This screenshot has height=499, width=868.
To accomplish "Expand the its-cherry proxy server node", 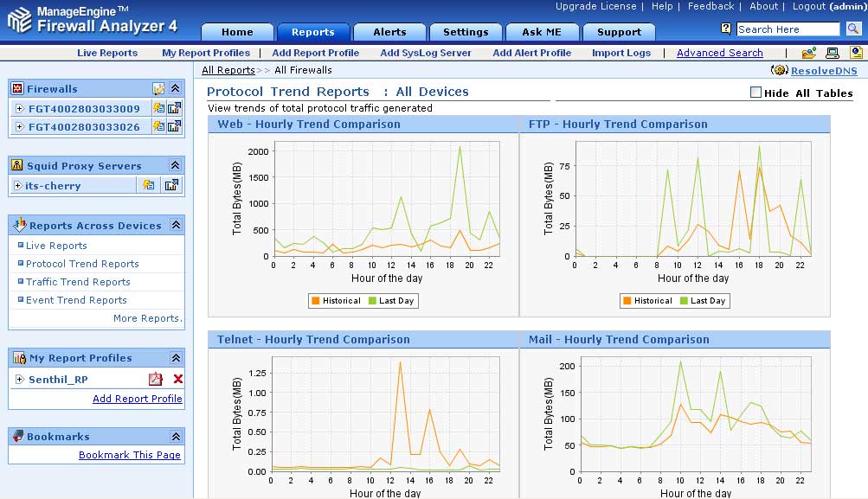I will 17,185.
